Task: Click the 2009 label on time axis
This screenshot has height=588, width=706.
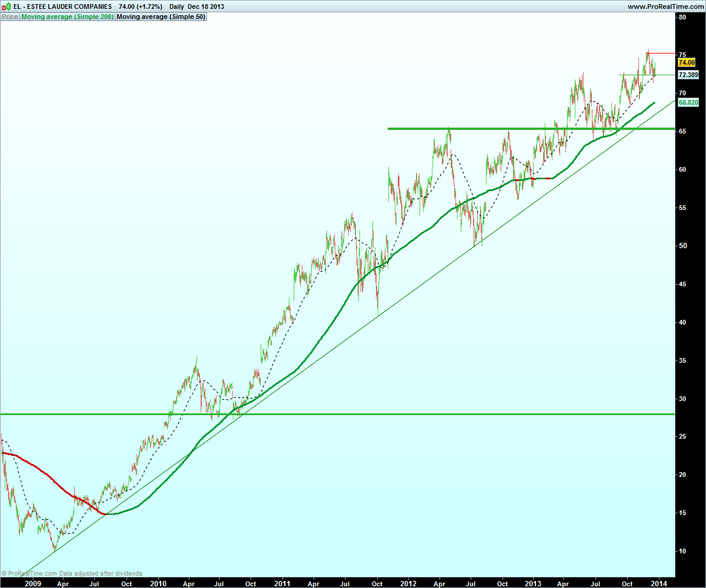Action: [32, 583]
